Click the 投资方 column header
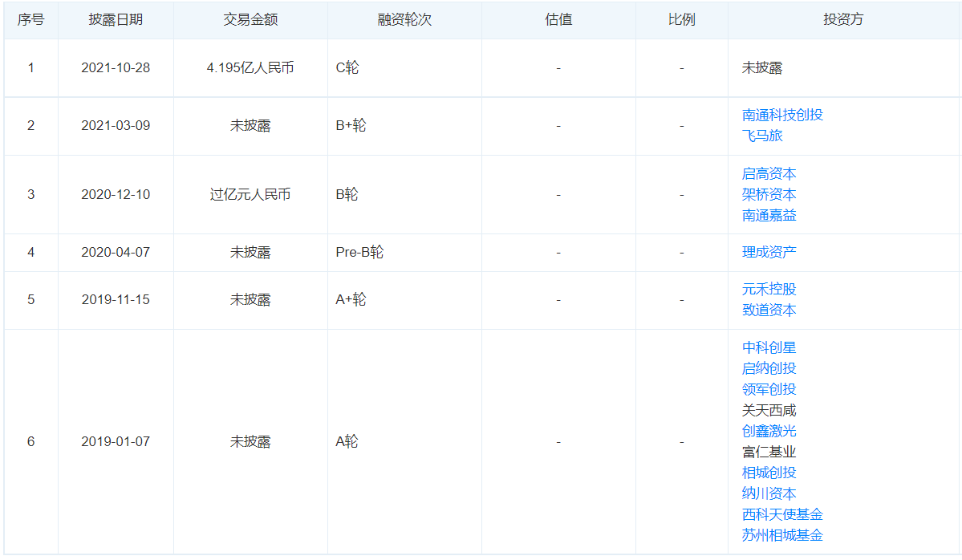The height and width of the screenshot is (560, 962). coord(843,19)
